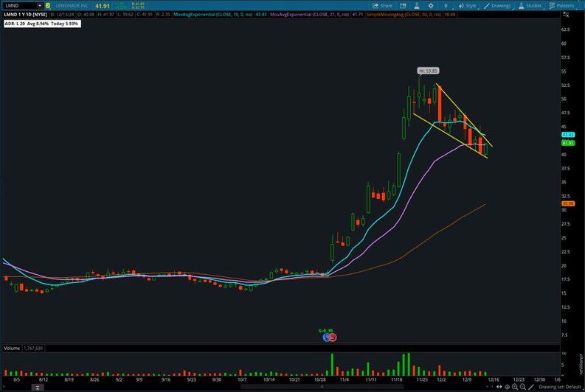The width and height of the screenshot is (585, 392).
Task: Click the horizontal time scrollbar thumb
Action: [322, 387]
